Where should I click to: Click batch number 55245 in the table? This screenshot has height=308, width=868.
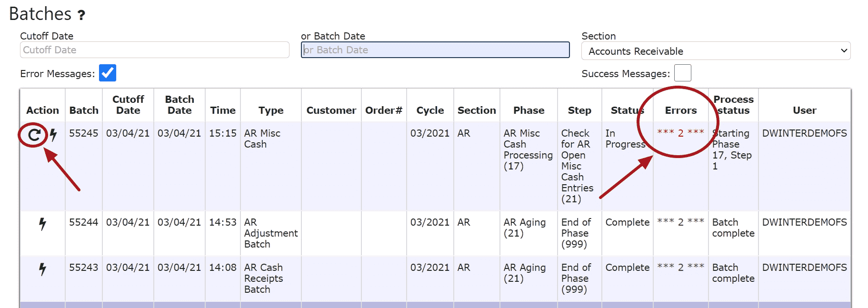click(x=83, y=133)
